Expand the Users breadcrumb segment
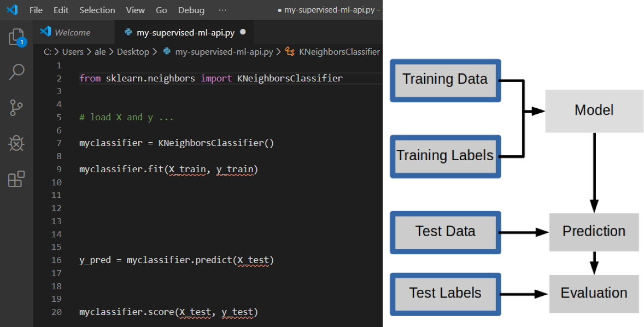644x327 pixels. click(x=73, y=52)
